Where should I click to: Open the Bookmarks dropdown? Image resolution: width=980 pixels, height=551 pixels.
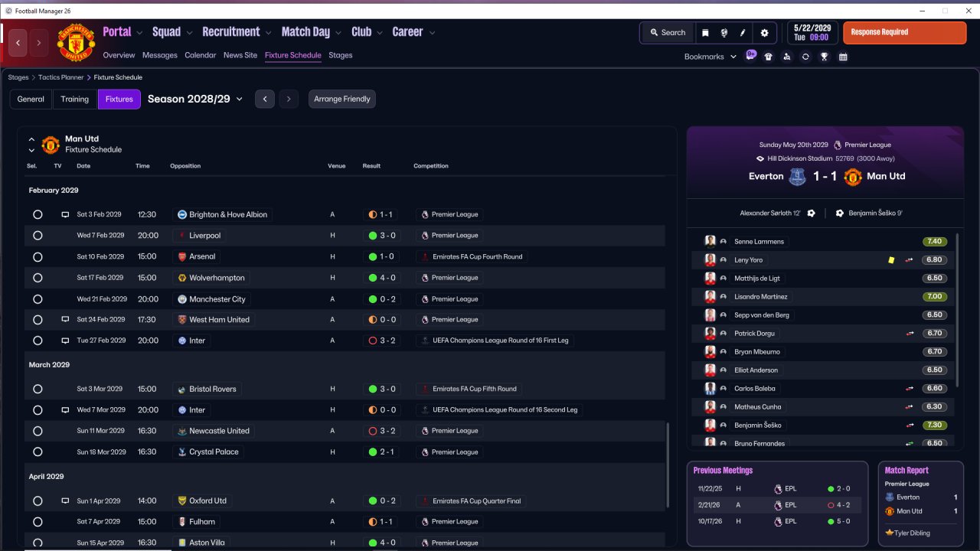coord(710,57)
